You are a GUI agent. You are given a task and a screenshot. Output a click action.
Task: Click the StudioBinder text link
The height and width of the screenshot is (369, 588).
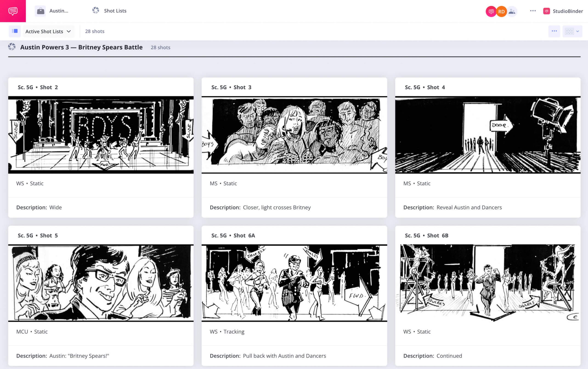point(566,11)
